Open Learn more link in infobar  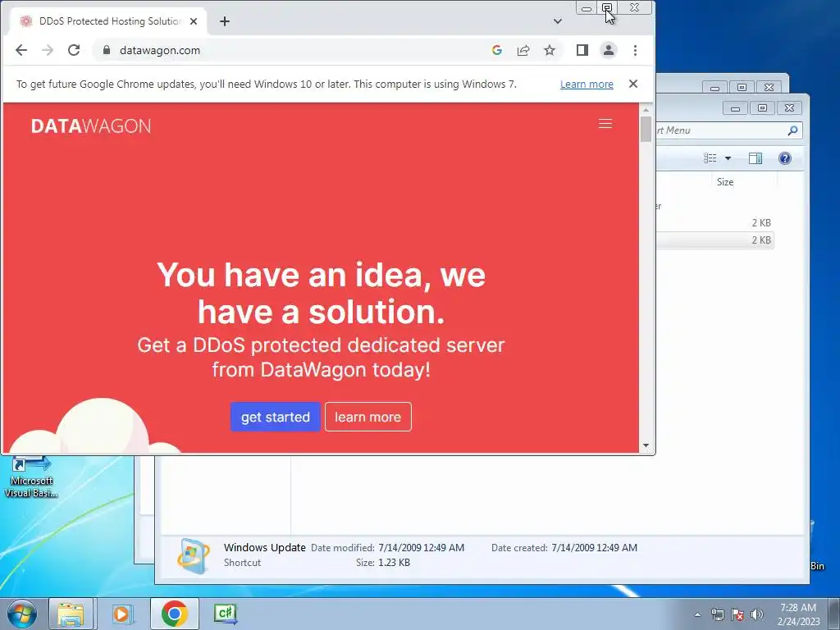[587, 84]
